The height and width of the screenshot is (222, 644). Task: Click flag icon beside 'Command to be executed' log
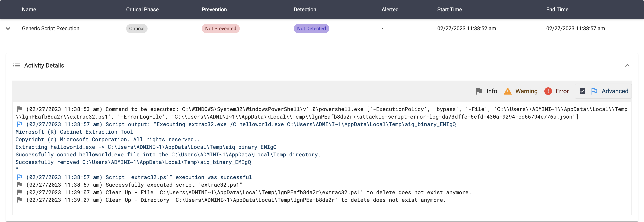19,109
